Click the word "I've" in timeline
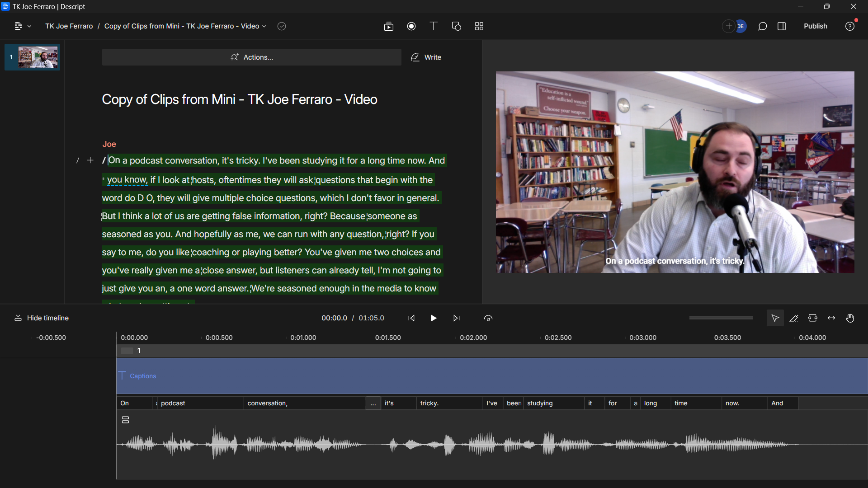 click(493, 403)
